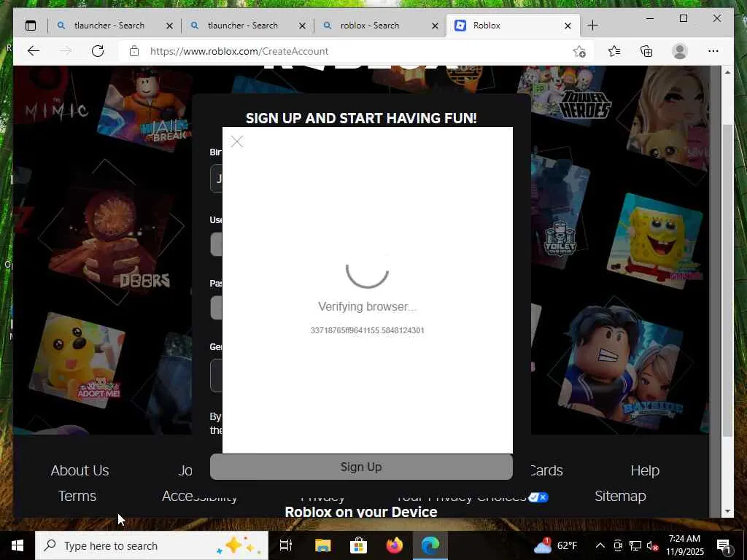Open a new browser tab

pyautogui.click(x=592, y=26)
